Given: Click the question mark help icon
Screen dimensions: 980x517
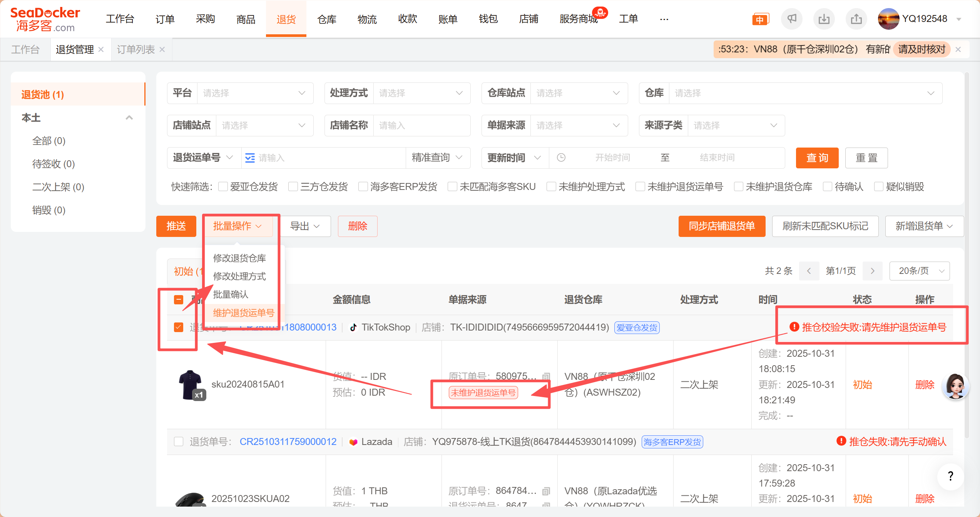Looking at the screenshot, I should 950,476.
